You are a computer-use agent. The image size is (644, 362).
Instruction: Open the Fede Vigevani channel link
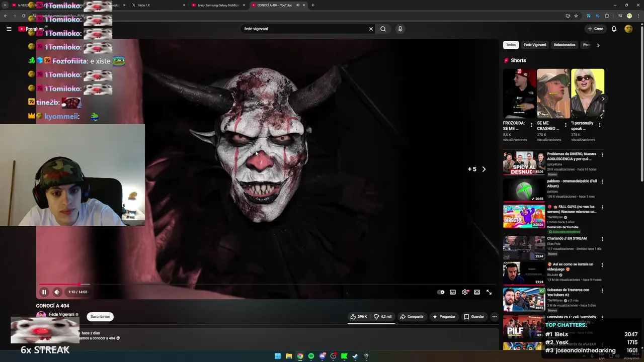(x=61, y=315)
